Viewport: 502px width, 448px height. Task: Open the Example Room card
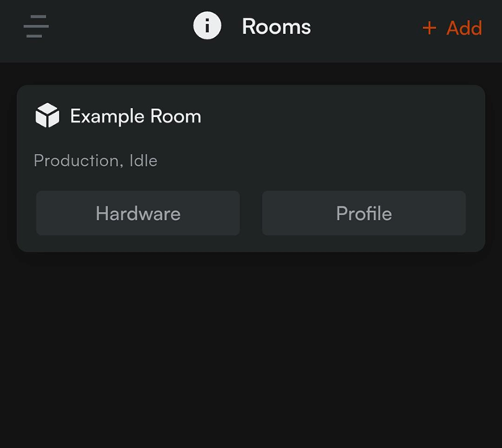pos(251,168)
